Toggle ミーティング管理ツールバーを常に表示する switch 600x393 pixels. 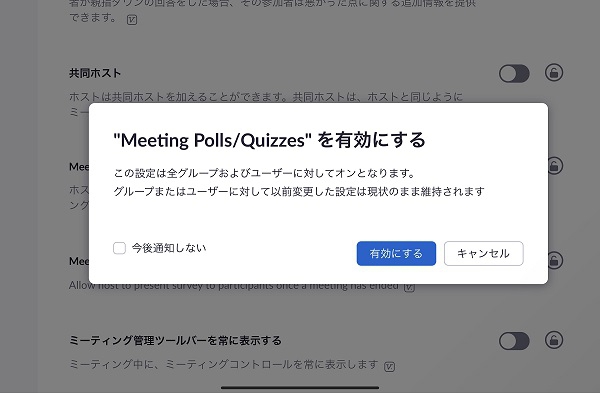coord(514,341)
